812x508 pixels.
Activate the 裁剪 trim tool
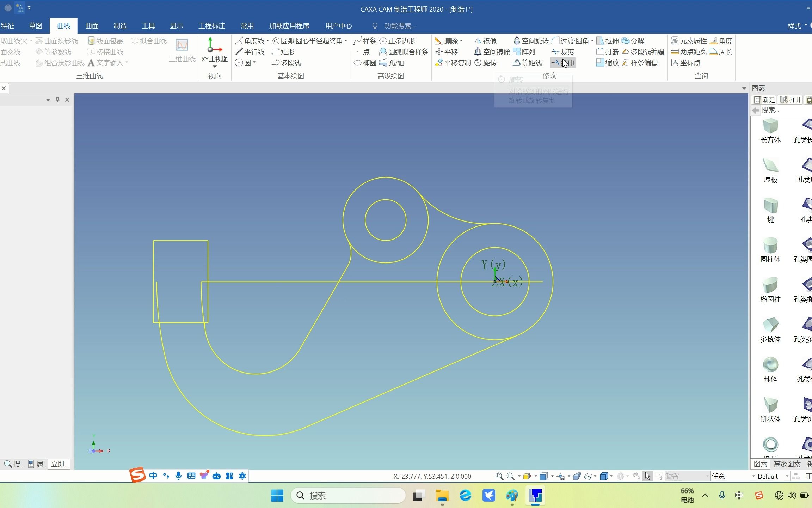[x=563, y=52]
